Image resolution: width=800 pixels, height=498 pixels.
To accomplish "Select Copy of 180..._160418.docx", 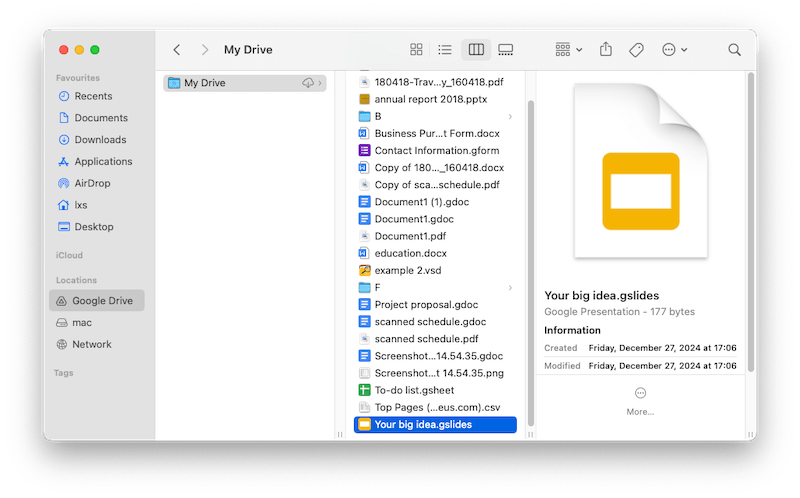I will click(435, 168).
